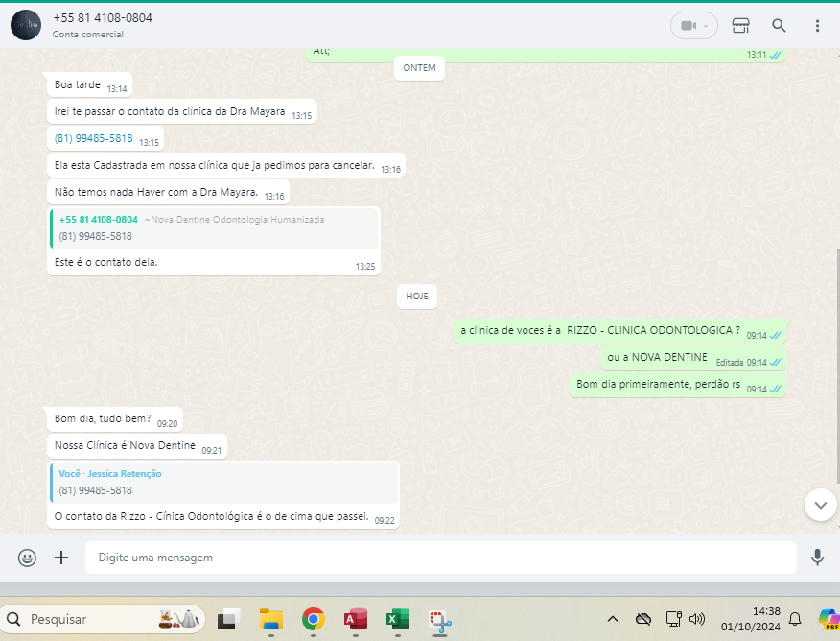This screenshot has height=641, width=840.
Task: Click the phone number link (81) 99485-5818
Action: click(93, 138)
